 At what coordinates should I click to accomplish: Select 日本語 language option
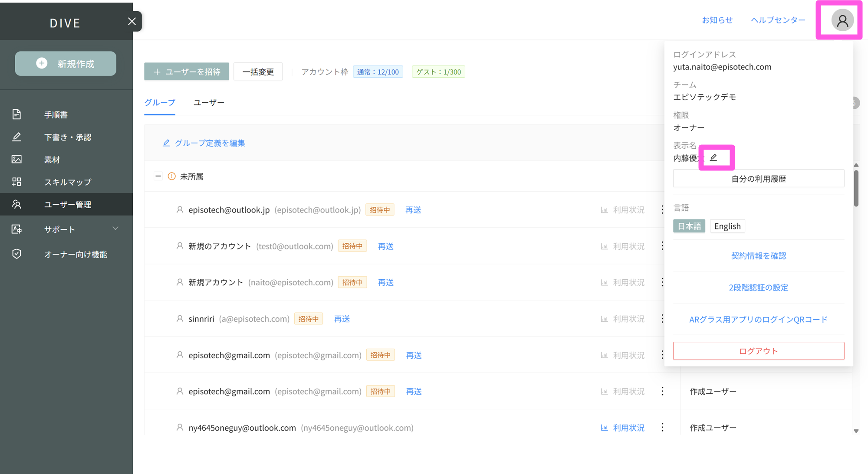pos(689,226)
